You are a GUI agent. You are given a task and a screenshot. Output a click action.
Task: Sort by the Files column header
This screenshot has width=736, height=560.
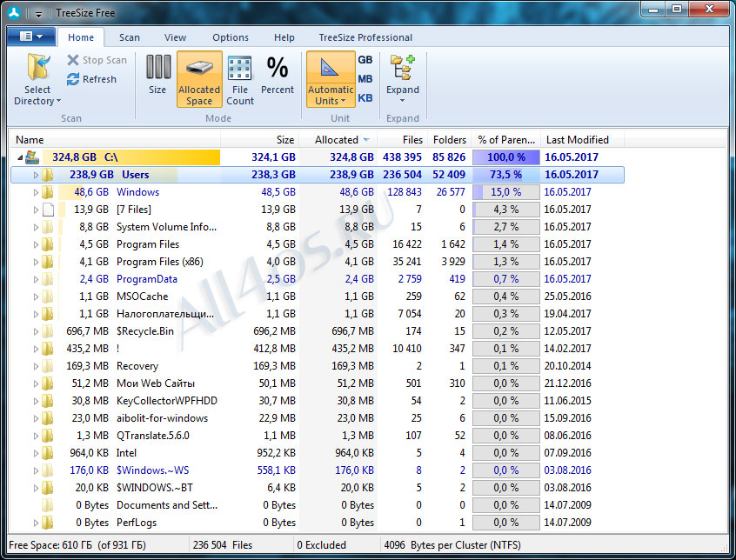point(401,140)
